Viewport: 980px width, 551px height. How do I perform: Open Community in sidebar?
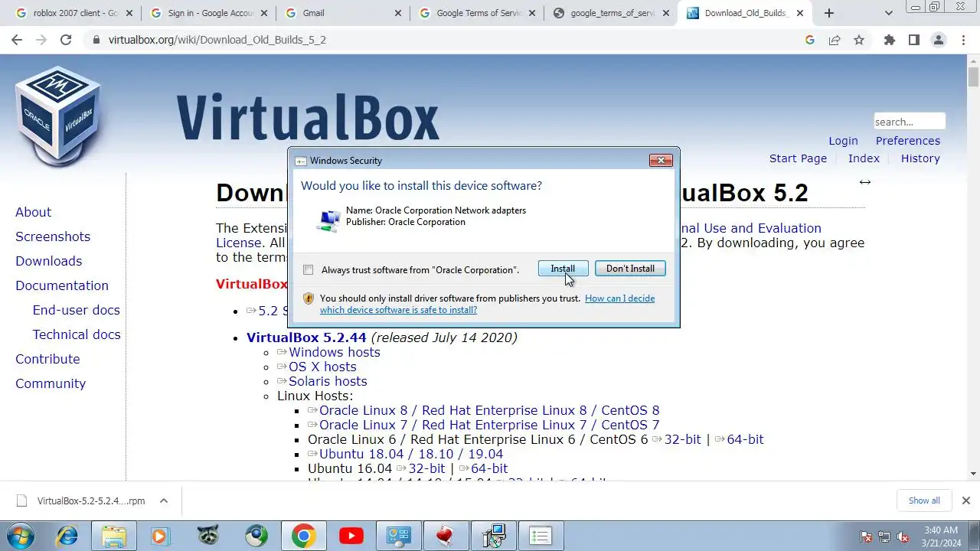(x=51, y=383)
